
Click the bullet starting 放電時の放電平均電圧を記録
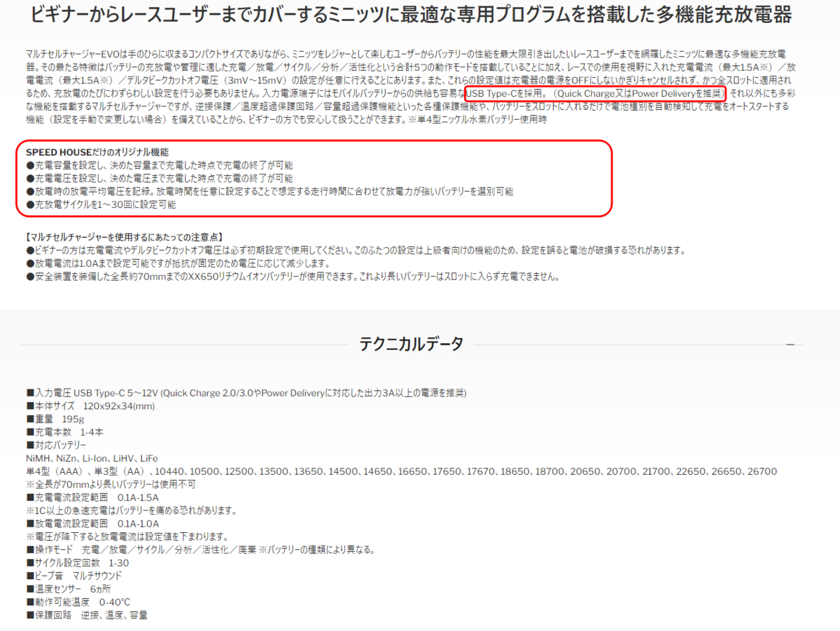(x=269, y=192)
